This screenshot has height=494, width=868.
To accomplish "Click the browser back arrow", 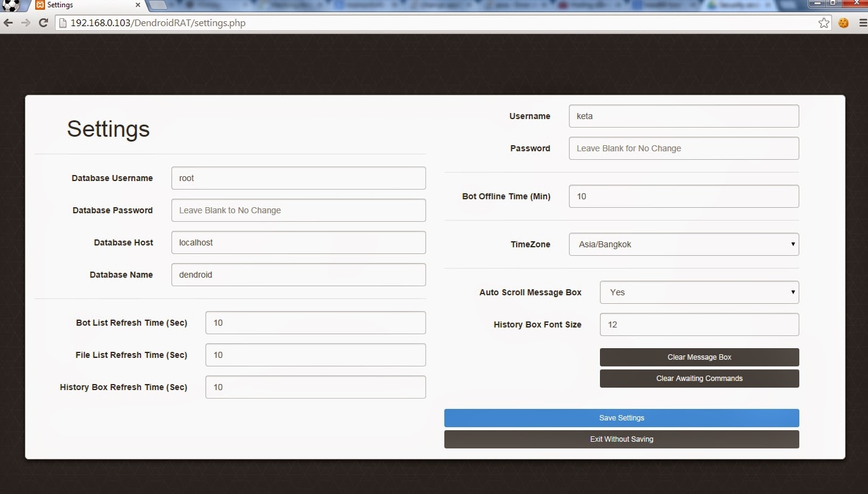I will (9, 23).
